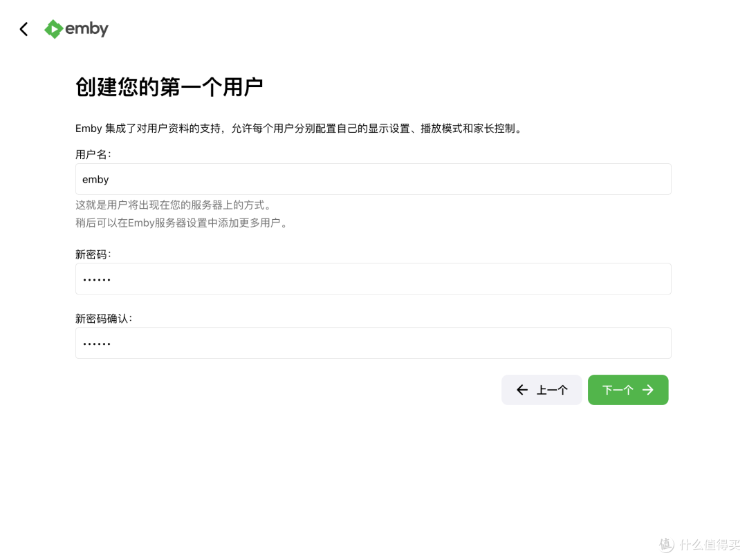Viewport: 747px width, 560px height.
Task: Click the emby wordmark in the header
Action: (x=86, y=28)
